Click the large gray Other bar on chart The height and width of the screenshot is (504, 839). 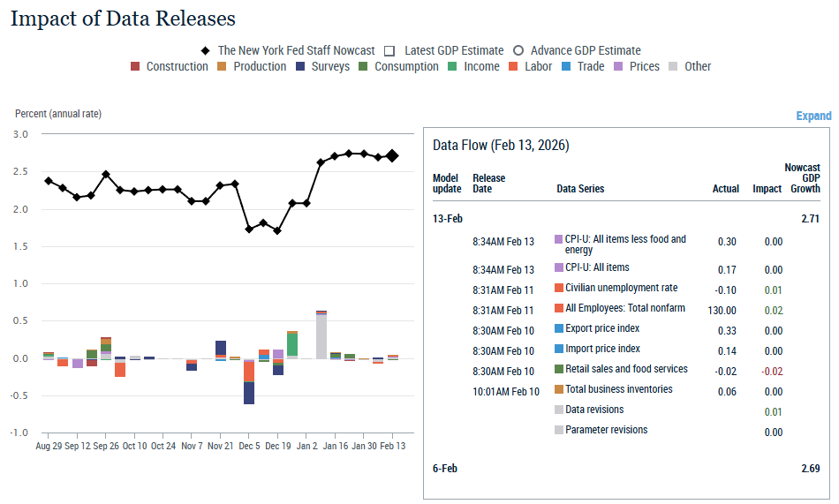click(321, 335)
